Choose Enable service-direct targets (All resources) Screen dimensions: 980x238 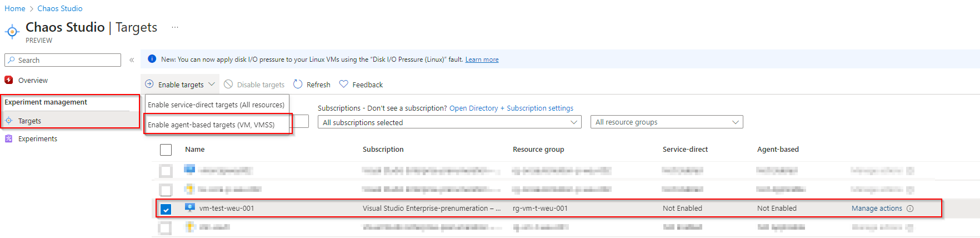(x=216, y=105)
